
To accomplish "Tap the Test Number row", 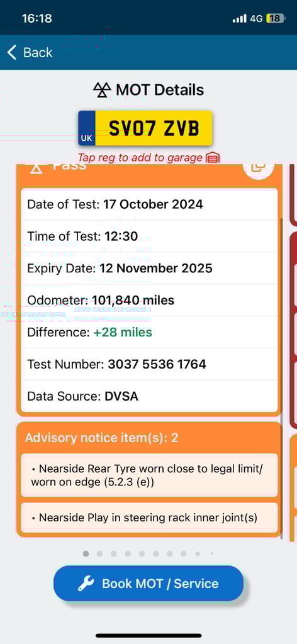I will (x=149, y=364).
